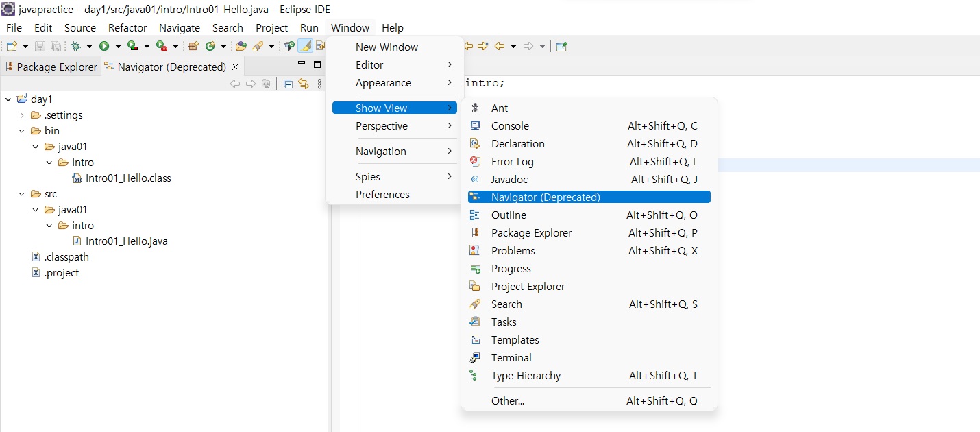Select Navigator (Deprecated) in Show View

pos(589,197)
